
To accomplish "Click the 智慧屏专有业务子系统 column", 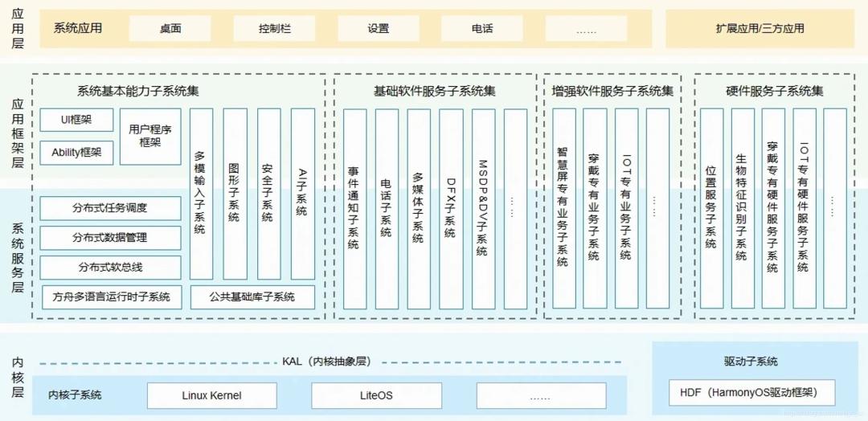I will pos(564,209).
